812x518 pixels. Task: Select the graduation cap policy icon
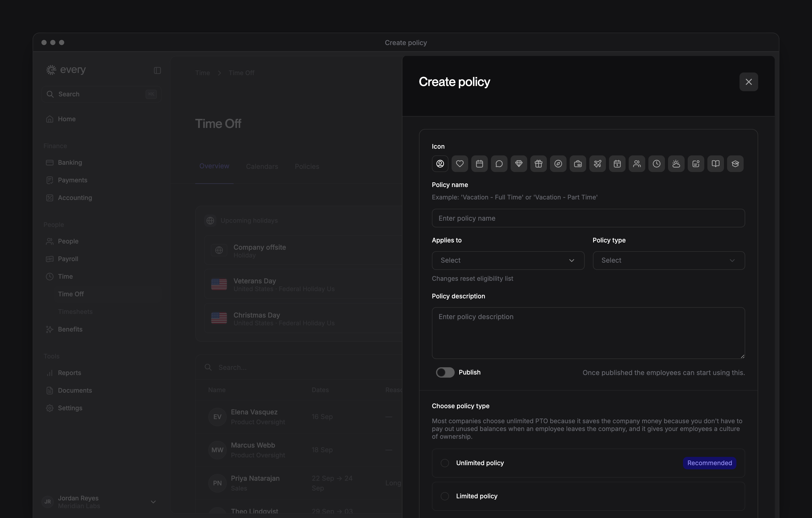[735, 164]
